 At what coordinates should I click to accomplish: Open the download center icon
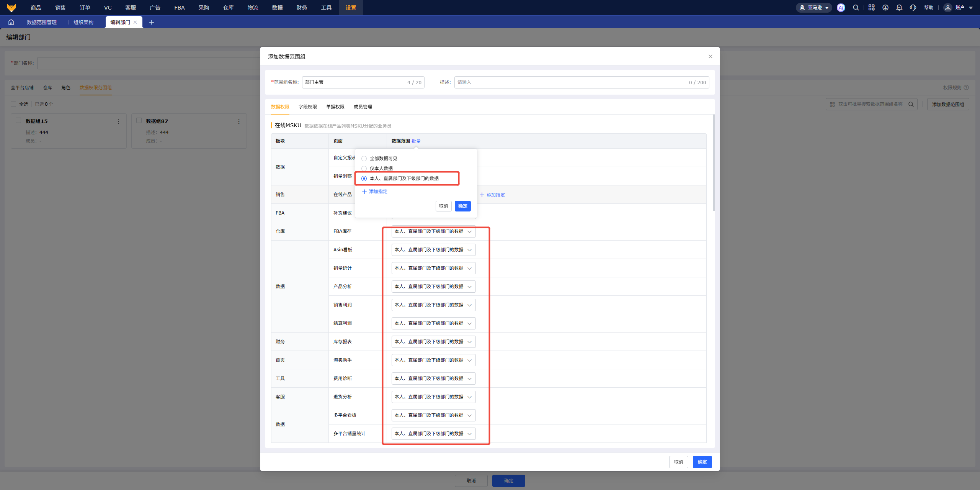pos(885,8)
